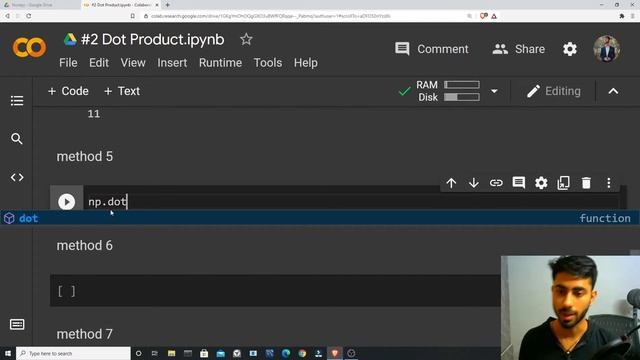Open Microsoft Store from taskbar
640x360 pixels.
(204, 353)
